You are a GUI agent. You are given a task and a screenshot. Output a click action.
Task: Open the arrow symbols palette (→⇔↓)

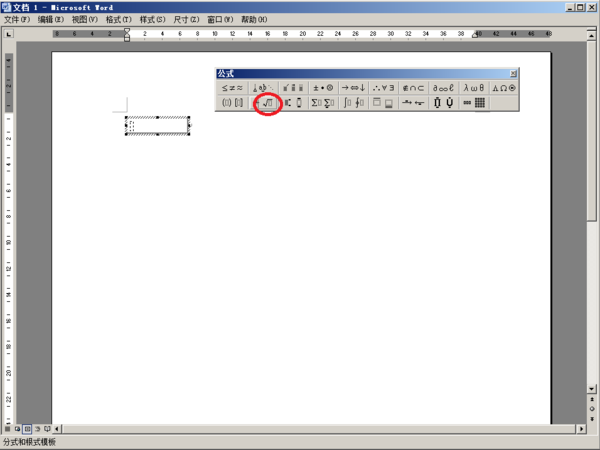(x=354, y=88)
